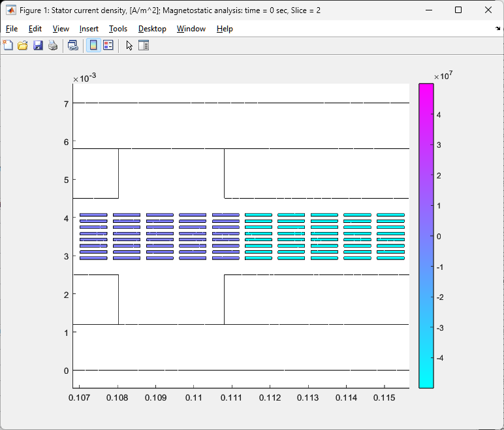Open the Property Inspector icon
Viewport: 504px width, 430px height.
click(x=144, y=45)
